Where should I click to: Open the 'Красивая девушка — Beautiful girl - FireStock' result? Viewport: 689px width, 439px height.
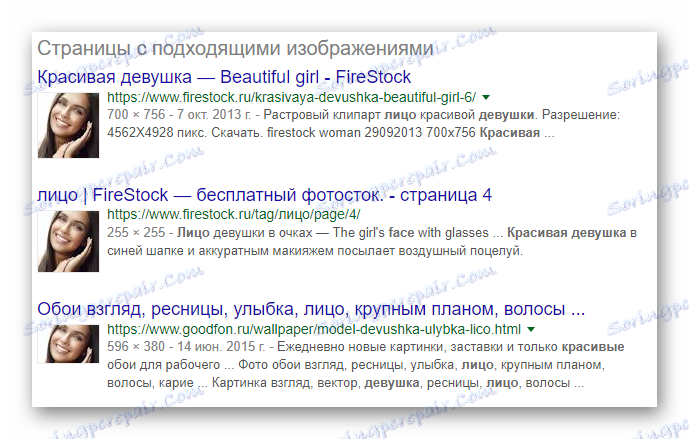(224, 77)
